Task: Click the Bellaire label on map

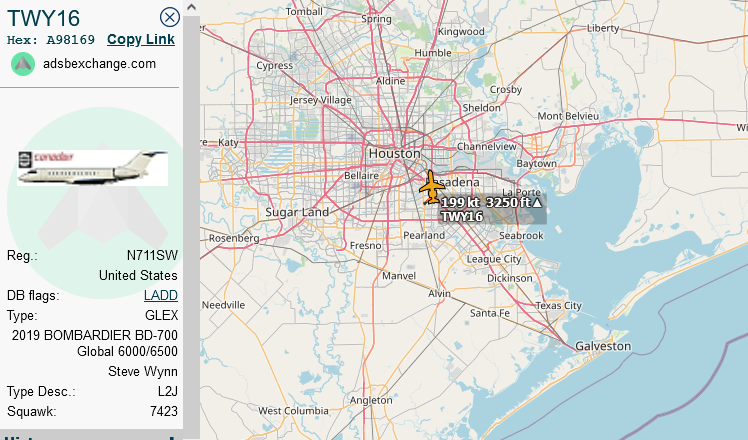Action: coord(362,176)
